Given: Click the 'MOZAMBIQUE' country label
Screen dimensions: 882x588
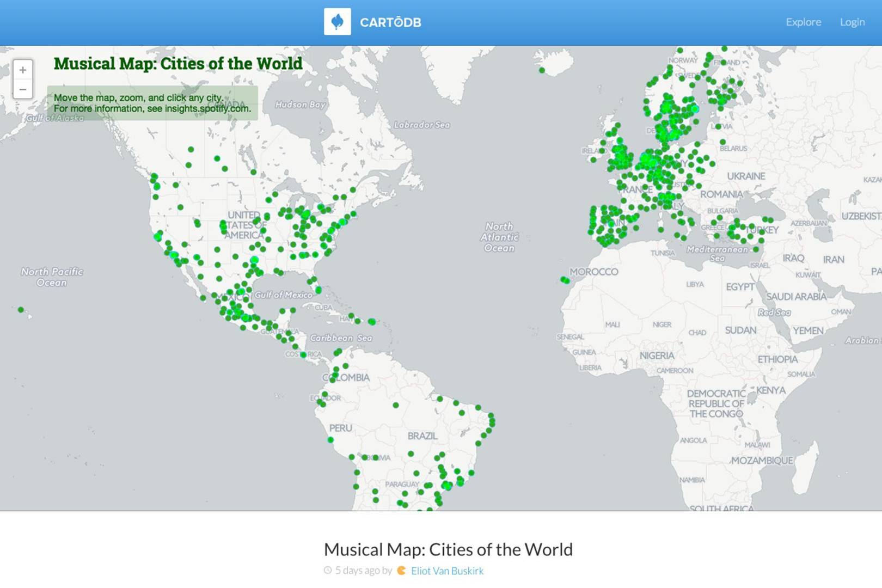Looking at the screenshot, I should [762, 461].
